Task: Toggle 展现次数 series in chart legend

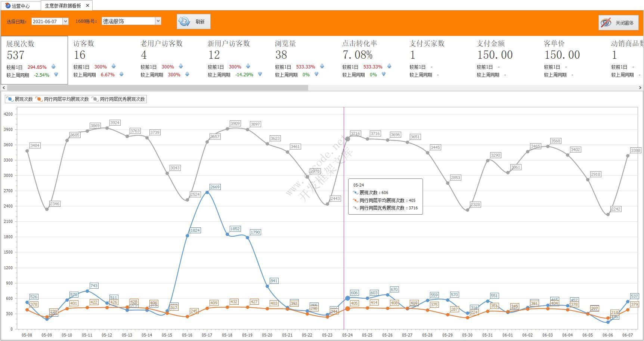Action: [x=20, y=99]
